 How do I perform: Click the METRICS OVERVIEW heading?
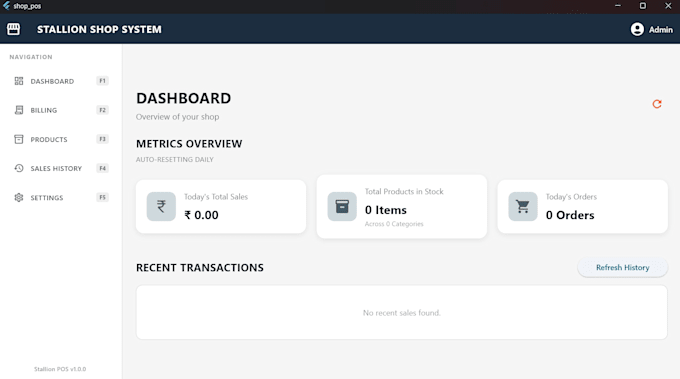tap(189, 144)
